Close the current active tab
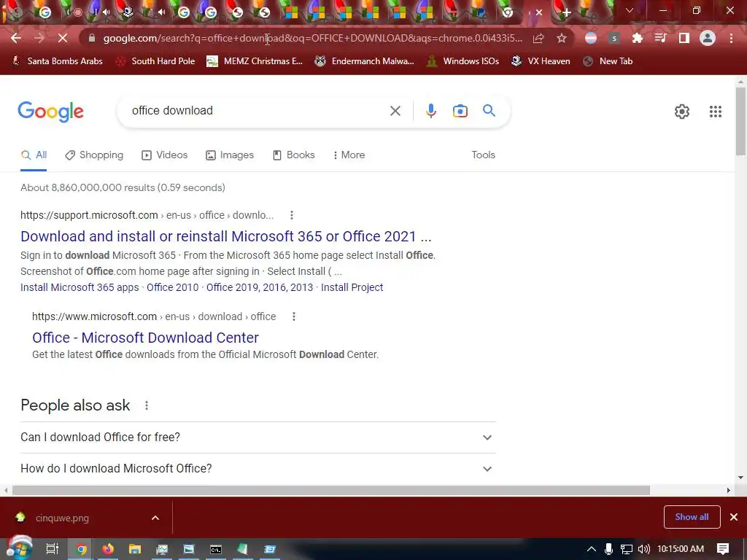This screenshot has width=747, height=560. (x=539, y=13)
